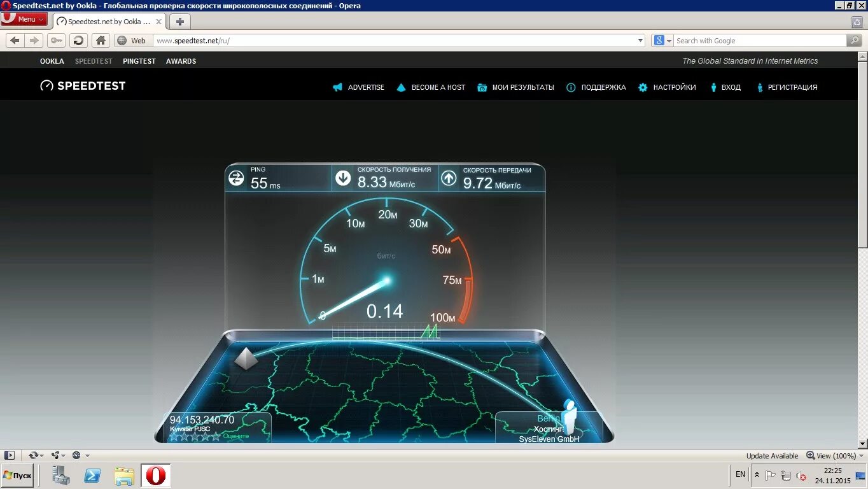Open Windows Explorer folder in taskbar

(x=124, y=476)
